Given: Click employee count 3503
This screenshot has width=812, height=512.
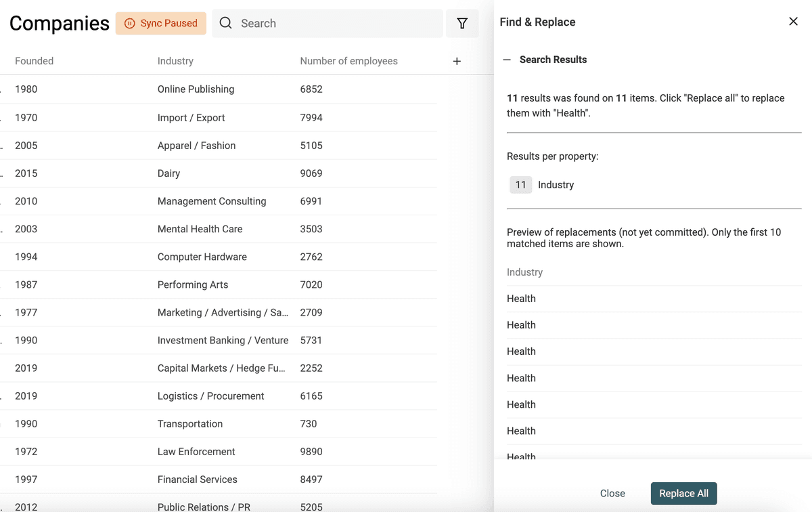Looking at the screenshot, I should tap(311, 229).
